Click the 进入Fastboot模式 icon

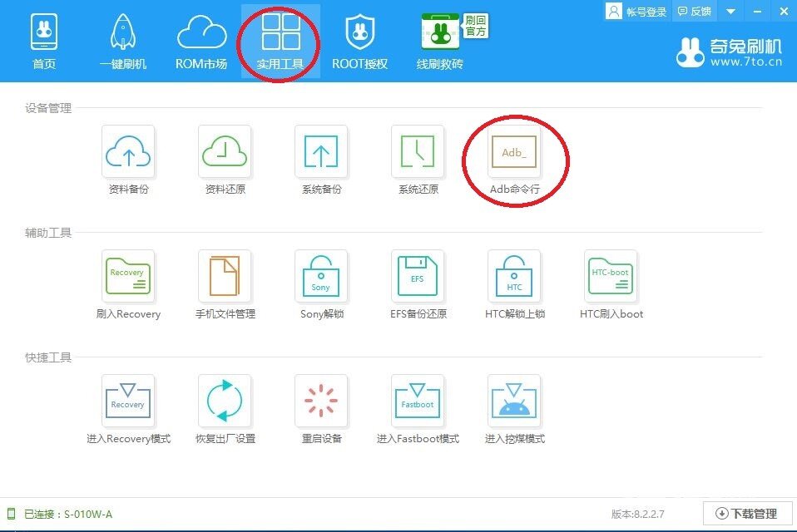(418, 401)
